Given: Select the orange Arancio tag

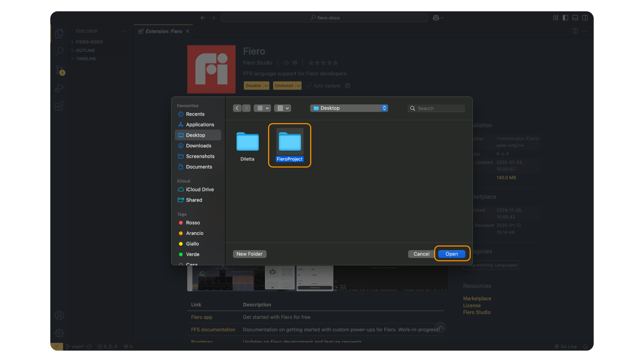Looking at the screenshot, I should coord(198,233).
